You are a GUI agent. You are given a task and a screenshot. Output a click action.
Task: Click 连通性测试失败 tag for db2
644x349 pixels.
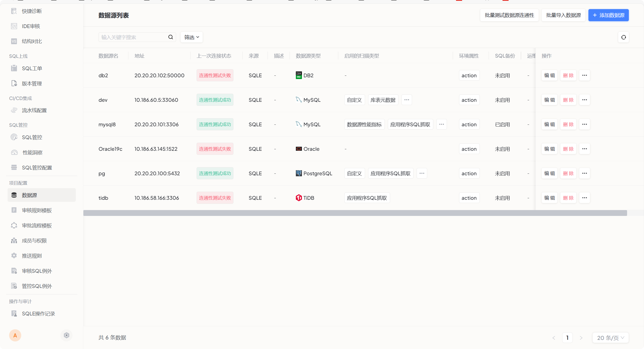[x=215, y=75]
